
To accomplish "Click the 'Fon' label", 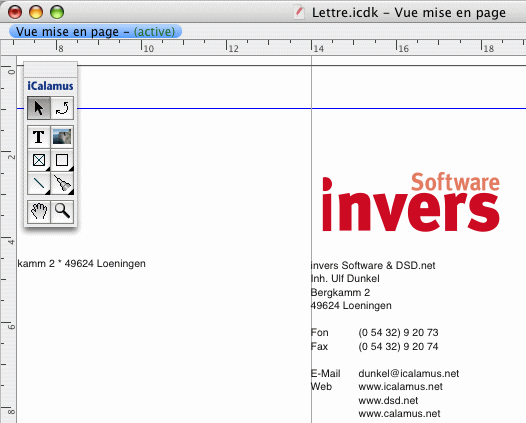I will click(x=320, y=333).
